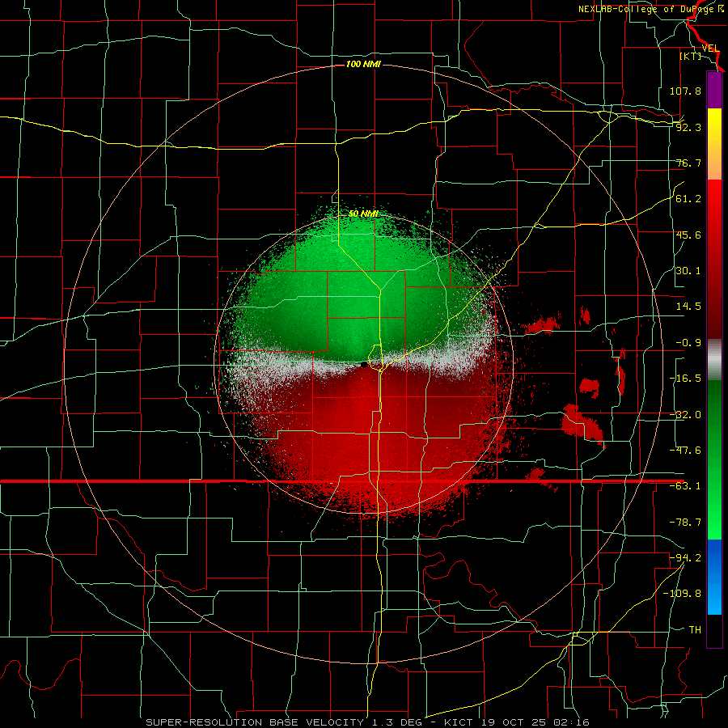728x728 pixels.
Task: Select the -16.5 legend value
Action: (685, 379)
